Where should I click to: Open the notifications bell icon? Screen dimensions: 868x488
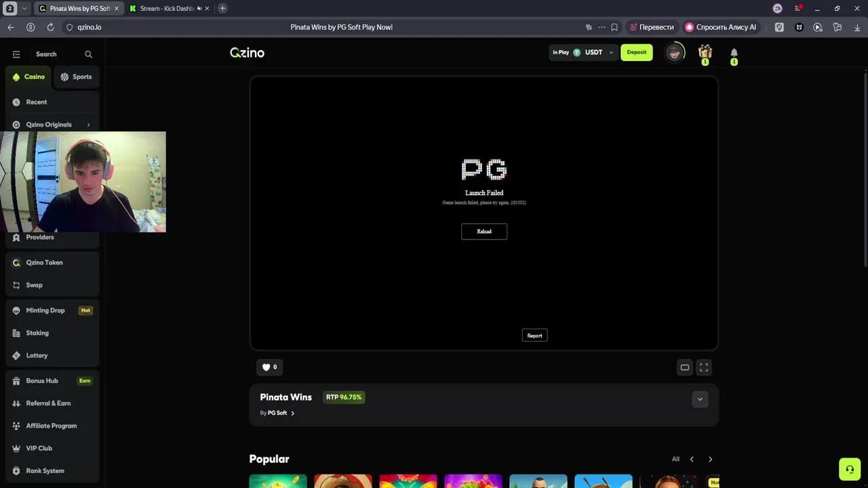click(734, 53)
